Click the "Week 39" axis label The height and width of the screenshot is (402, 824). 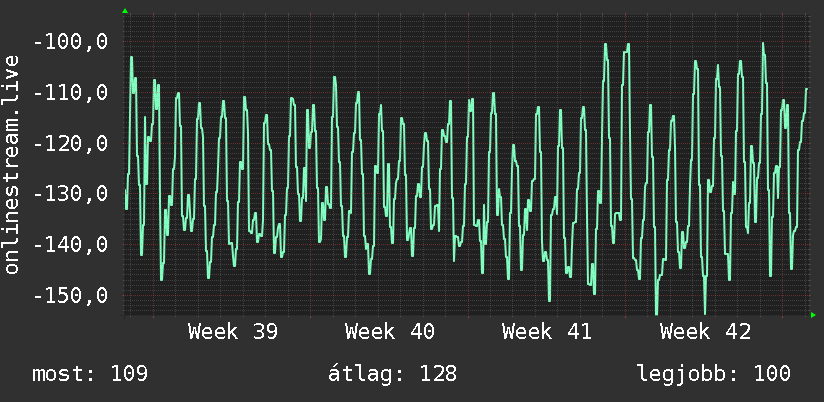[233, 332]
